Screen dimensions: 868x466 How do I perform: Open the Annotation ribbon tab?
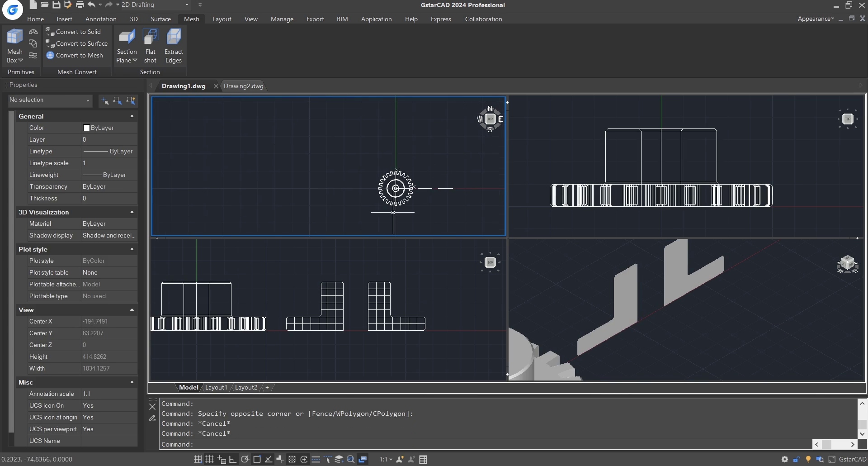[101, 19]
